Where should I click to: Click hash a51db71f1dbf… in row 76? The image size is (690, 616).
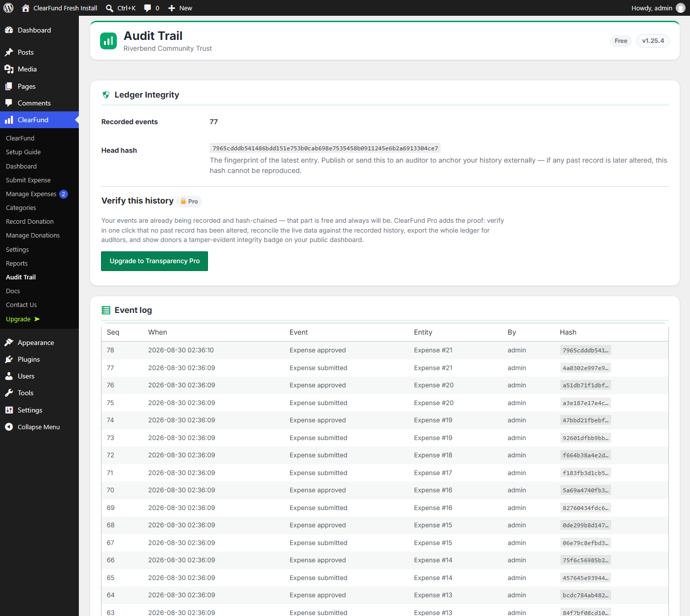[x=586, y=385]
